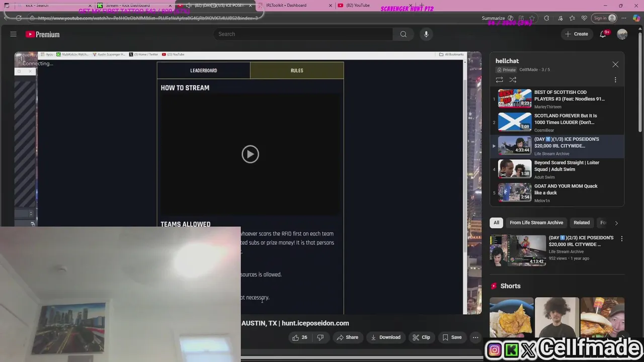Open Life Stream Archive channel under recommendation

(x=569, y=251)
